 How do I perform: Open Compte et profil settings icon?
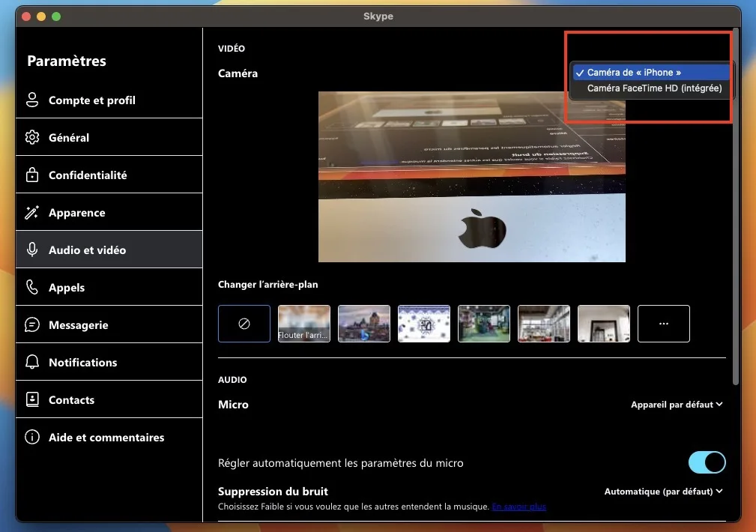(x=31, y=100)
